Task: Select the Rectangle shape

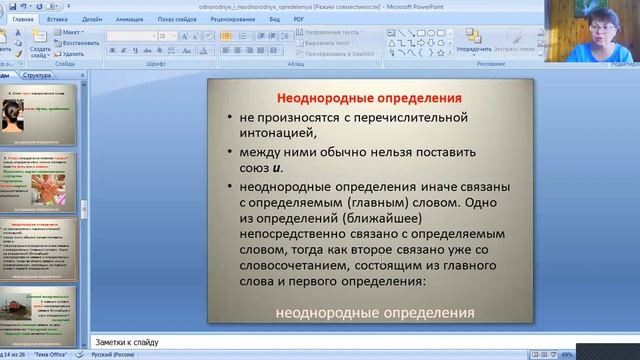Action: pyautogui.click(x=421, y=33)
